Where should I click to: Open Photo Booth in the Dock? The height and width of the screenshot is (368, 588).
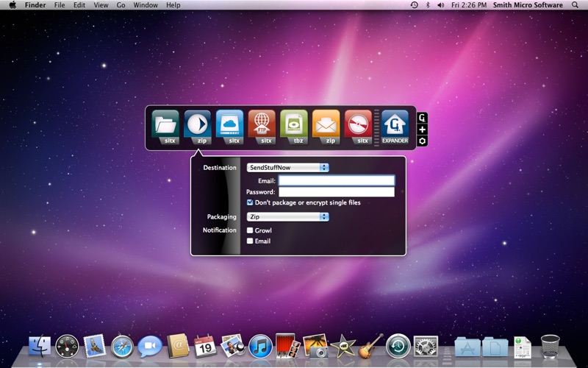click(x=287, y=345)
